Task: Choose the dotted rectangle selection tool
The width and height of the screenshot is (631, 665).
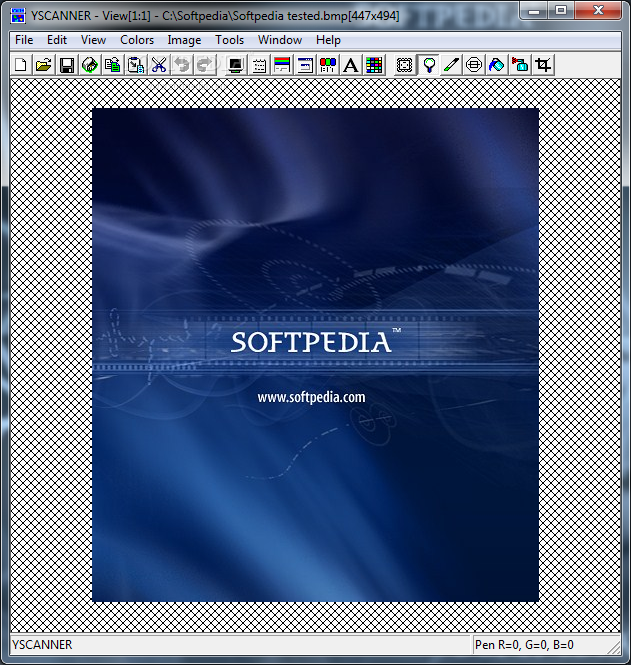Action: coord(405,65)
